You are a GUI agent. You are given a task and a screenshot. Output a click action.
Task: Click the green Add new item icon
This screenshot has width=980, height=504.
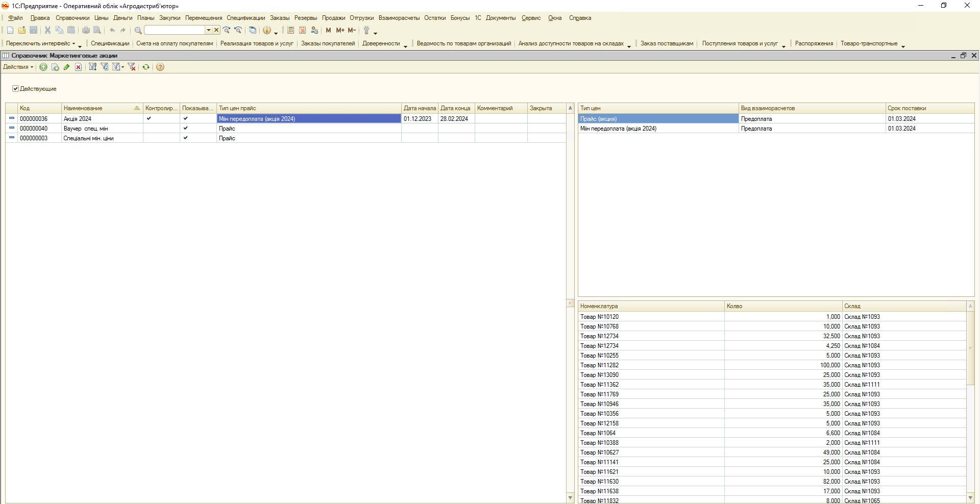pyautogui.click(x=43, y=67)
